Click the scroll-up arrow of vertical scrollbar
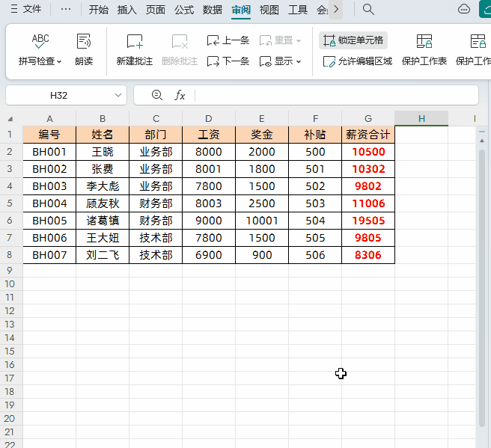The height and width of the screenshot is (448, 491). pos(482,141)
